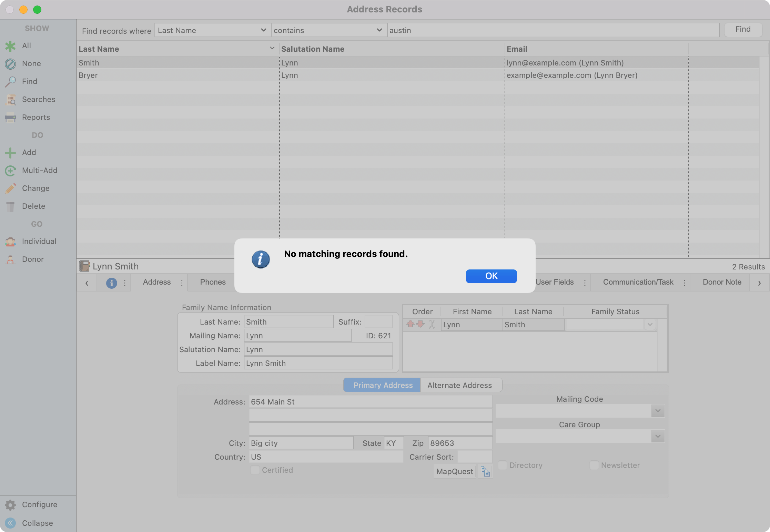Click the Change pencil icon
Viewport: 770px width, 532px height.
coord(10,188)
